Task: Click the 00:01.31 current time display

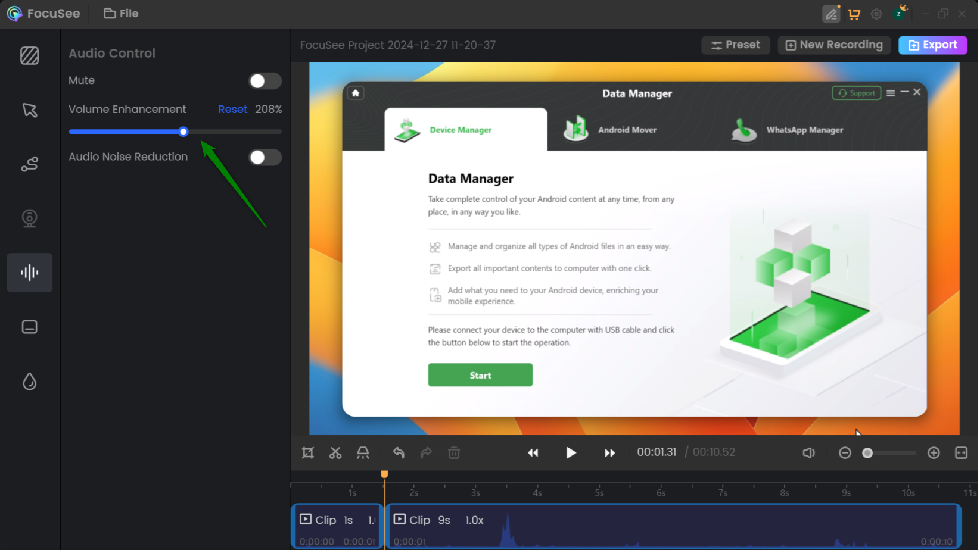Action: click(657, 452)
